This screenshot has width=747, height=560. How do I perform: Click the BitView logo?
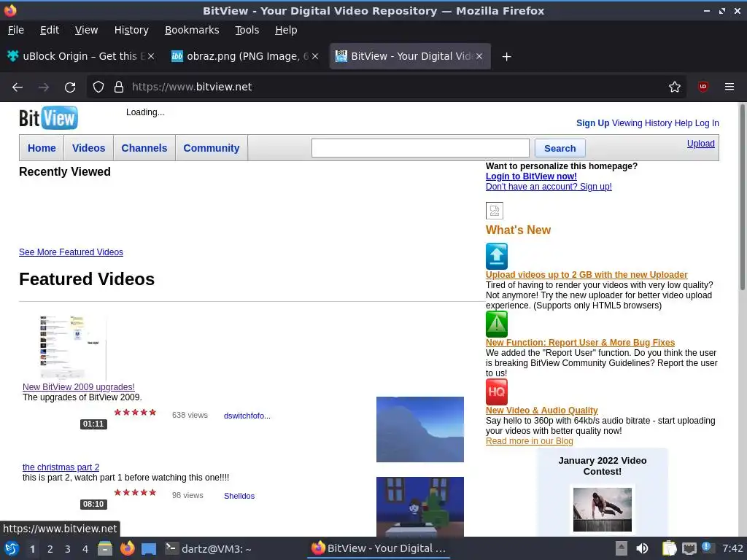(48, 117)
